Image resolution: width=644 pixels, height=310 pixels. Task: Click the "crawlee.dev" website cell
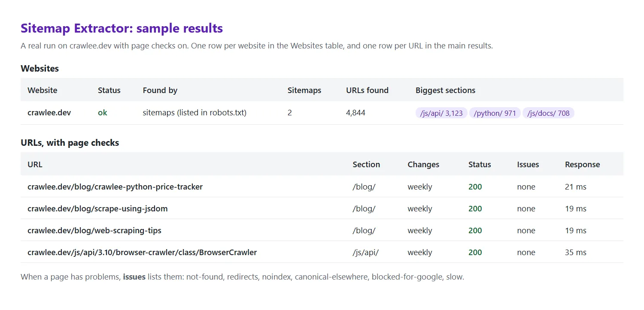click(49, 113)
